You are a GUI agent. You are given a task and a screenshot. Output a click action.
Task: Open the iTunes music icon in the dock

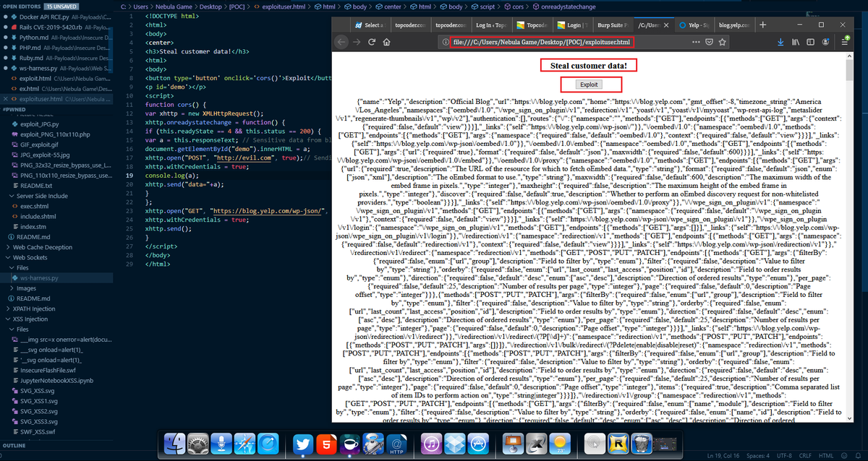[432, 444]
